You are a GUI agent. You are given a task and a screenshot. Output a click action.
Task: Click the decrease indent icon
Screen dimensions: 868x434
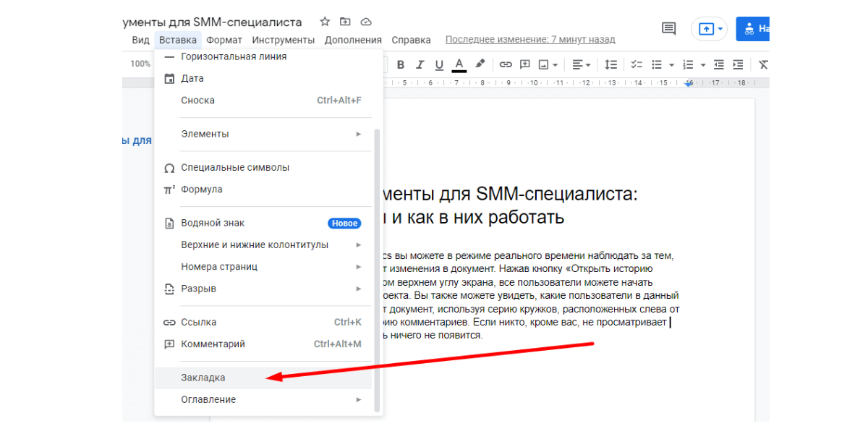pyautogui.click(x=718, y=64)
